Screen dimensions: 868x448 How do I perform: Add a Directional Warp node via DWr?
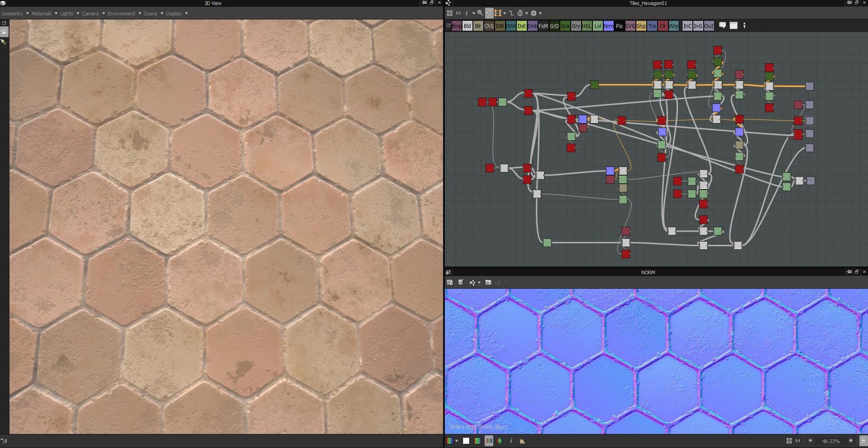pos(510,26)
